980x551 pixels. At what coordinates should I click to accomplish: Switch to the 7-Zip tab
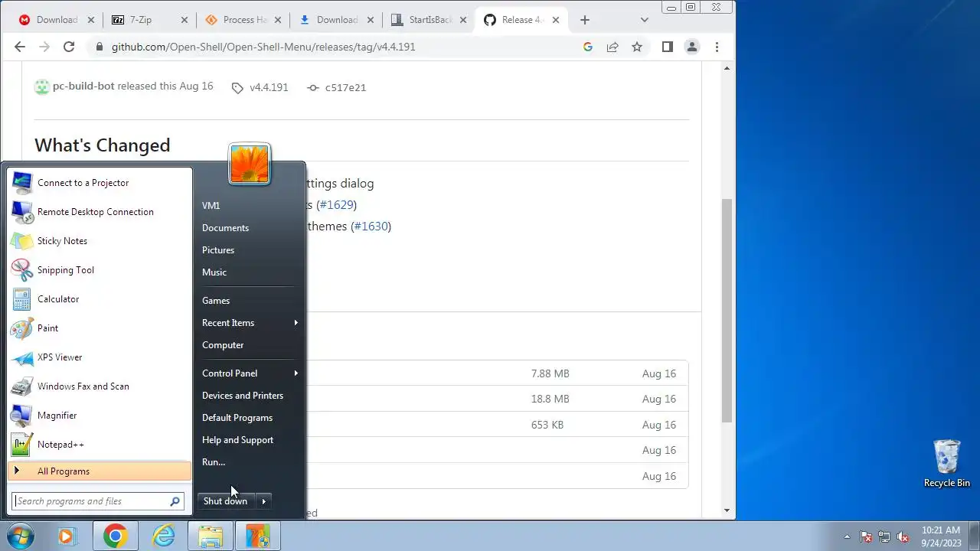(149, 20)
